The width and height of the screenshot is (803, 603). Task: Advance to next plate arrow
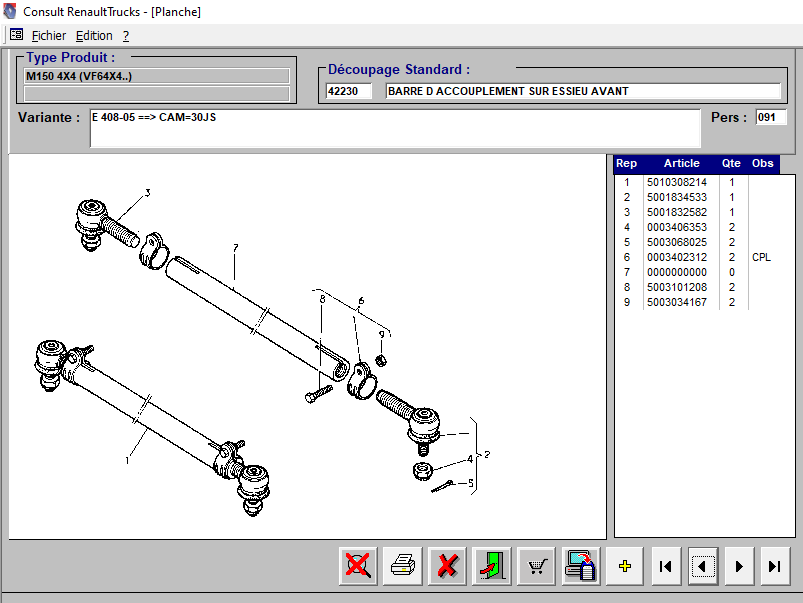tap(739, 566)
